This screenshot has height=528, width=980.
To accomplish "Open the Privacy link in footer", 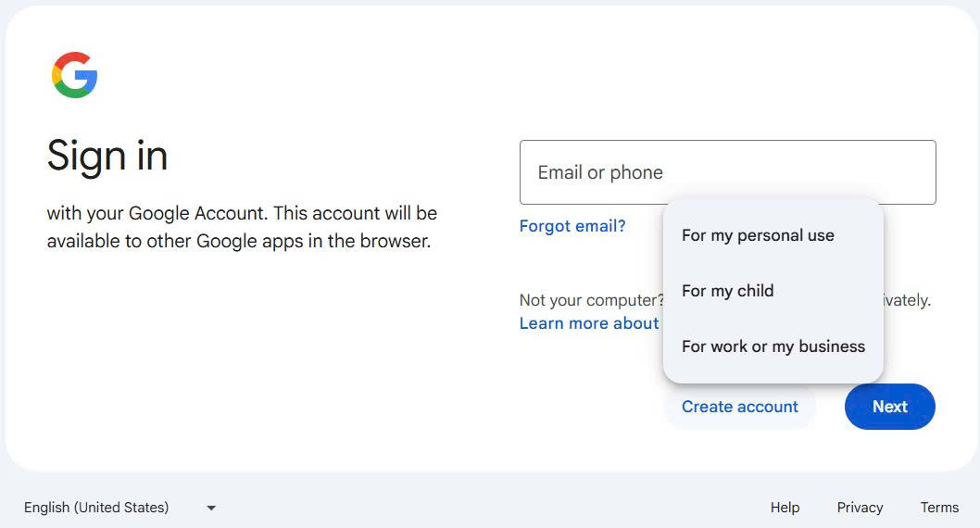I will coord(860,508).
